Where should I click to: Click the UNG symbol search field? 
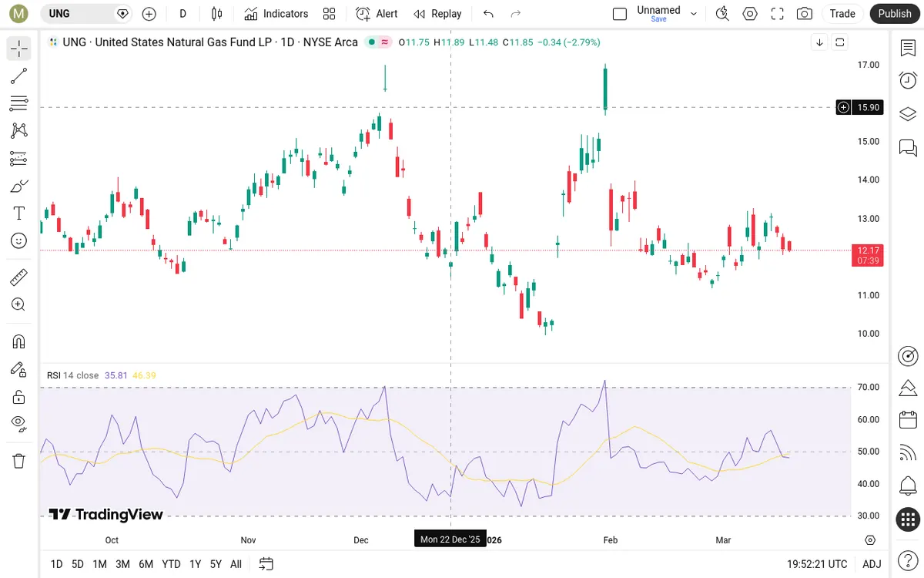pos(85,14)
